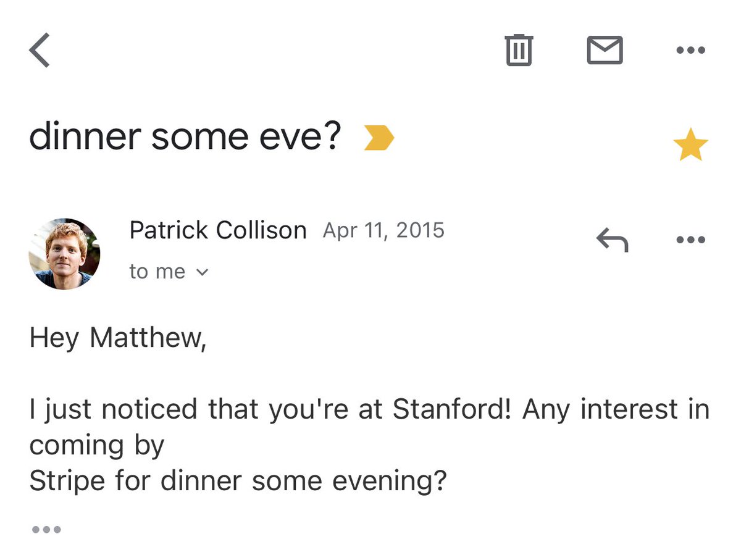Delete this email with the trash icon
Screen dimensions: 741x560
(x=519, y=50)
